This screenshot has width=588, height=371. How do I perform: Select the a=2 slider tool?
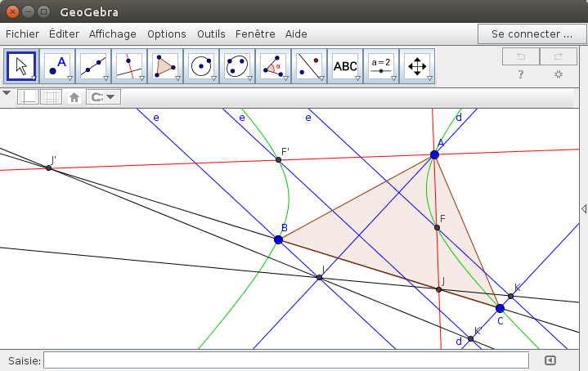point(381,65)
